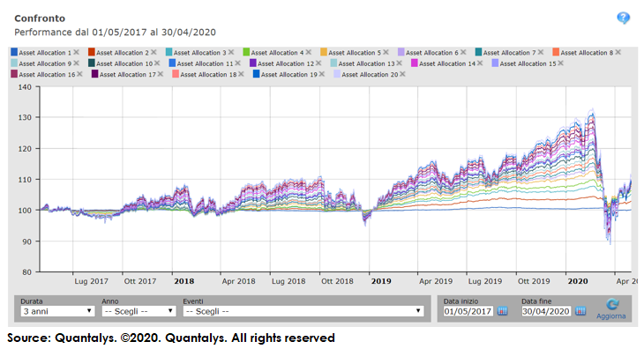The width and height of the screenshot is (644, 349).
Task: Toggle Asset Allocation 6 legend label
Action: point(432,53)
